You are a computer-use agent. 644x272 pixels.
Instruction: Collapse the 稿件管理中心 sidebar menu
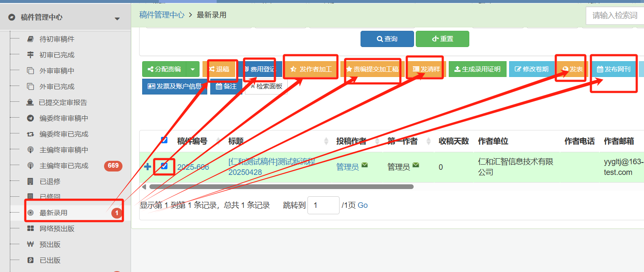(x=117, y=18)
